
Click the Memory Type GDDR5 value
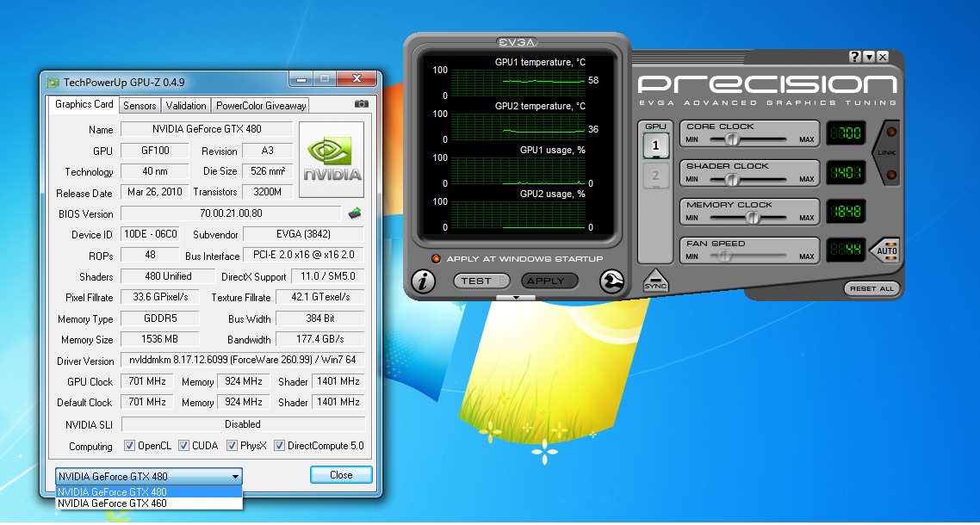(x=159, y=318)
